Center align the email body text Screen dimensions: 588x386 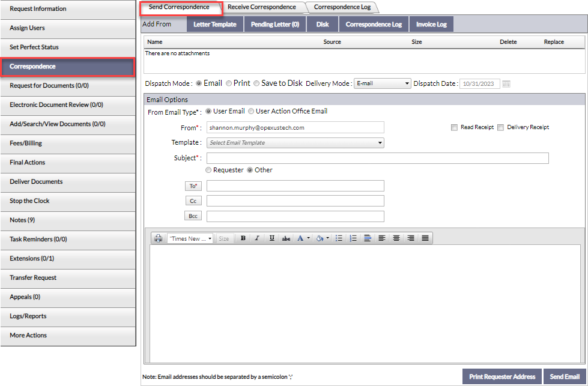coord(396,238)
